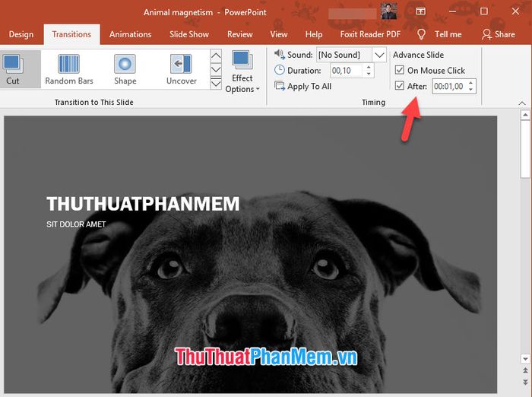Click the user account profile picture
The height and width of the screenshot is (397, 532).
[x=389, y=11]
